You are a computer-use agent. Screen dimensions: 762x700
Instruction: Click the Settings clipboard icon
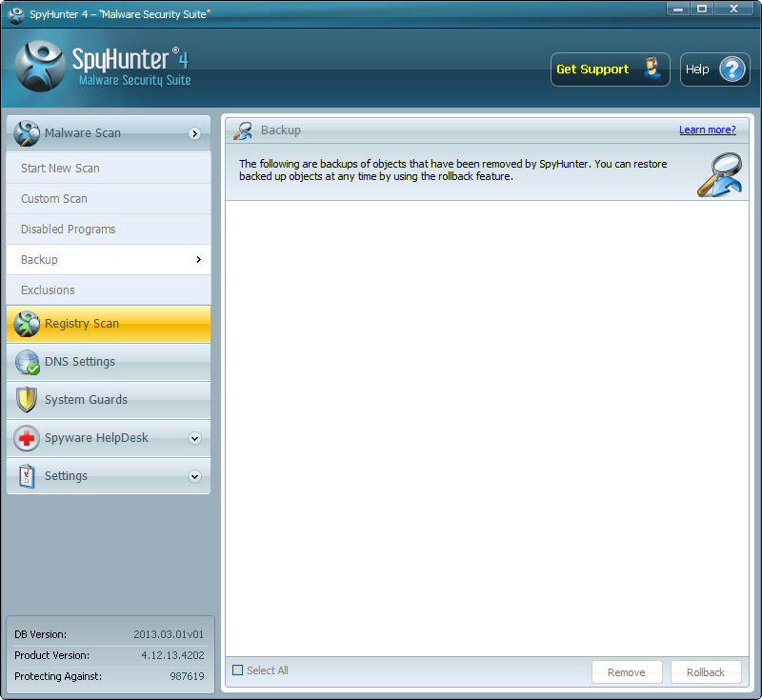coord(27,476)
